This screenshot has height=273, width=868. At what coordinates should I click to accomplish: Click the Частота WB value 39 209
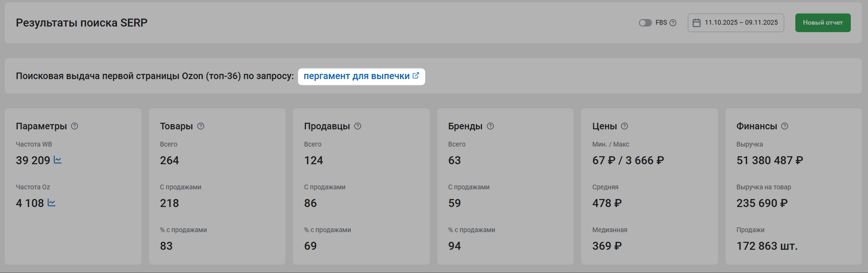click(x=33, y=161)
